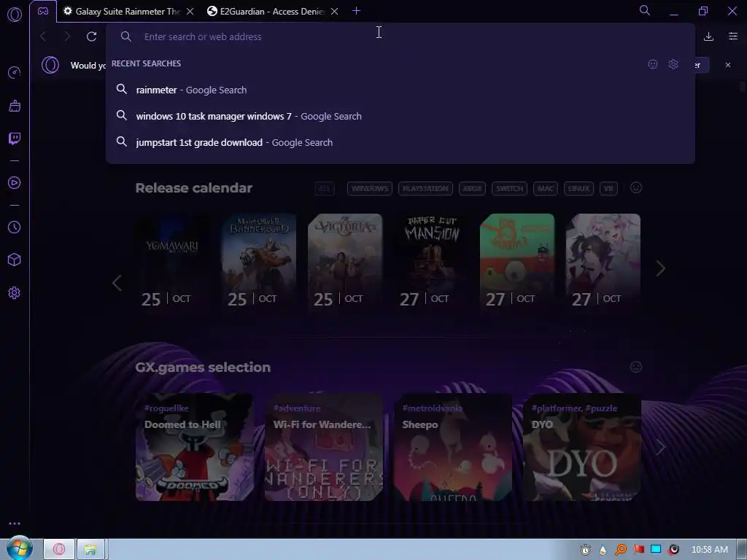Select recent search 'rainmeter'
The width and height of the screenshot is (747, 560).
pyautogui.click(x=400, y=90)
